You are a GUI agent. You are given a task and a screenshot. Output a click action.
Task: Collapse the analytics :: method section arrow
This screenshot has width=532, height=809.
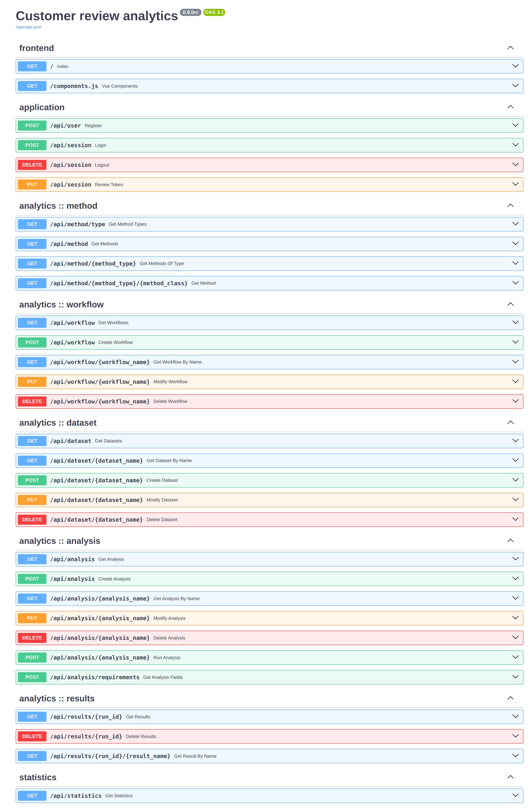pos(510,206)
